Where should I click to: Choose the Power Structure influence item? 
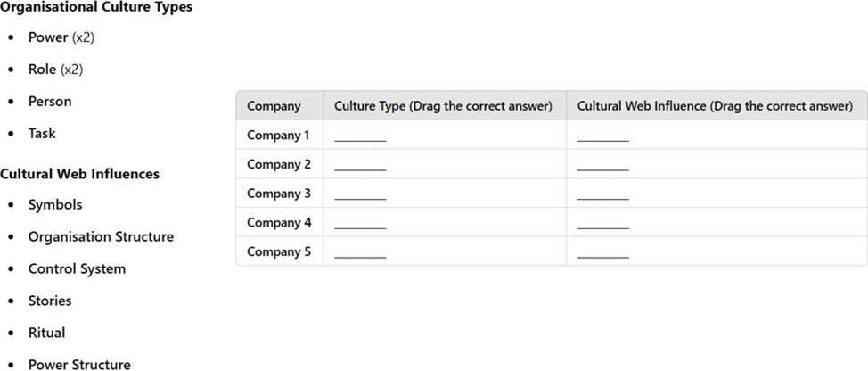click(x=79, y=365)
